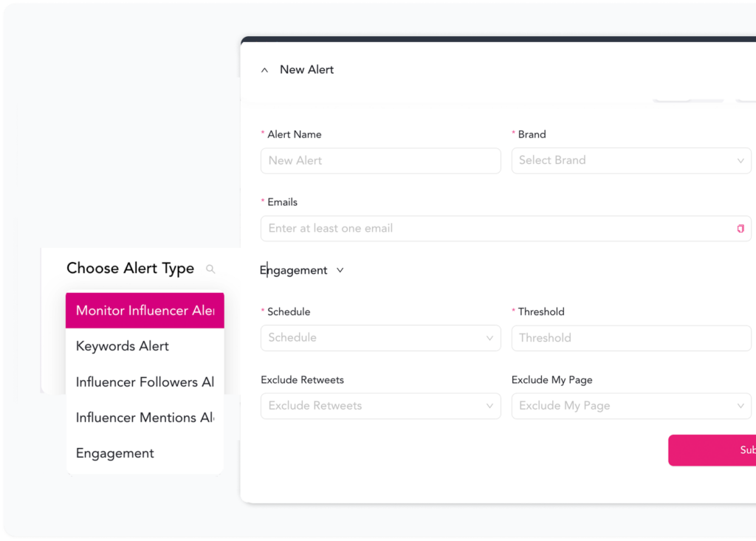The height and width of the screenshot is (541, 756).
Task: Select Monitor Influencer Alert from the list
Action: coord(145,310)
